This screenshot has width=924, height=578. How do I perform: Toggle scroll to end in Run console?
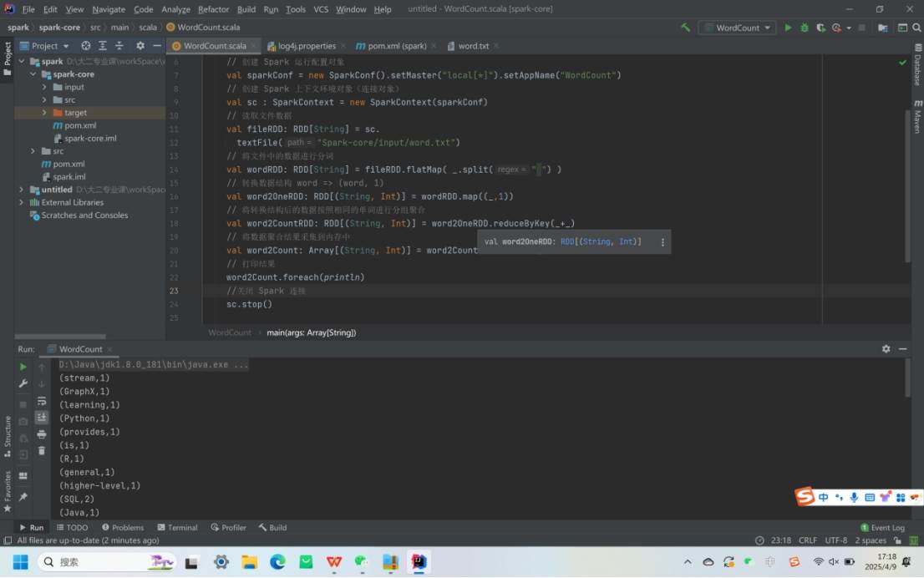pyautogui.click(x=42, y=417)
